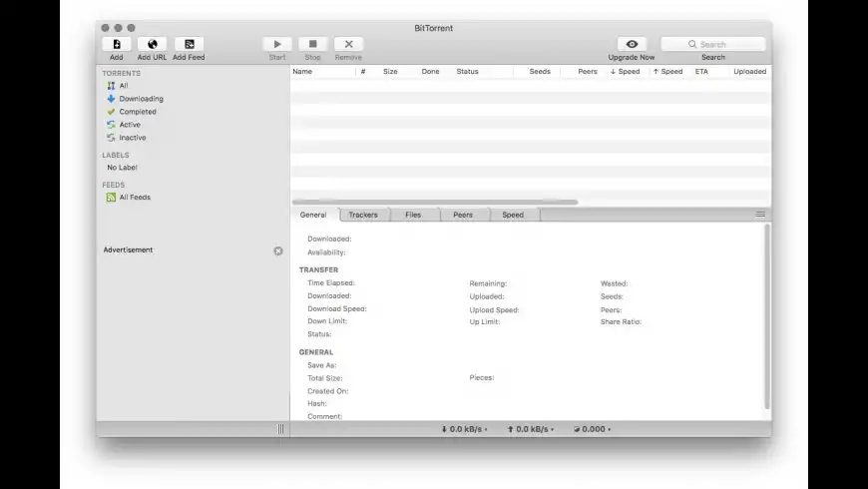
Task: Click the Active sync icon
Action: 111,125
